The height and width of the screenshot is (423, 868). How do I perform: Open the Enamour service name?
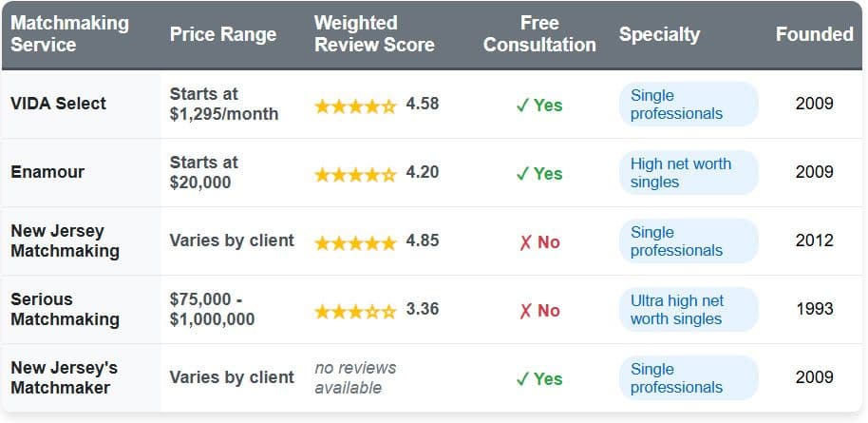(x=47, y=172)
